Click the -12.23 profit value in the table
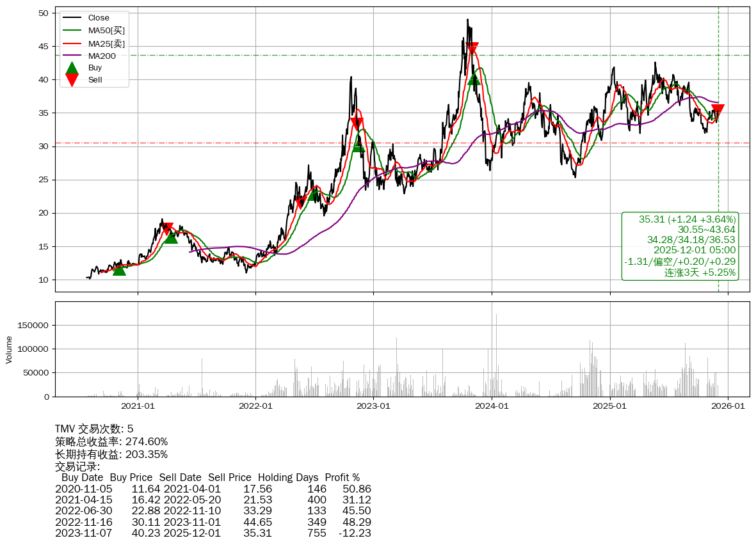Screen dimensions: 756x545 click(355, 533)
